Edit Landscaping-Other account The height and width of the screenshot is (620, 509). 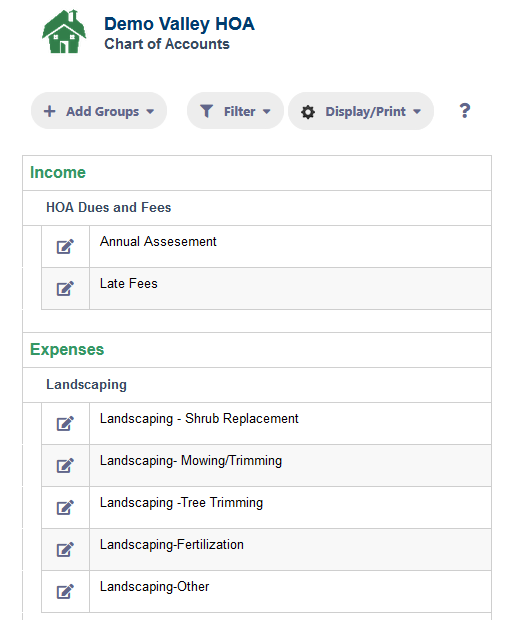[65, 592]
